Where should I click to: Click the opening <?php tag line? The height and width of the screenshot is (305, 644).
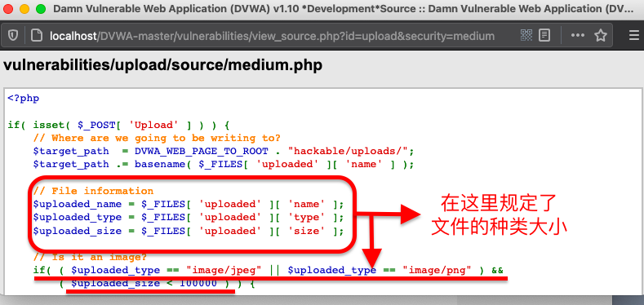24,99
